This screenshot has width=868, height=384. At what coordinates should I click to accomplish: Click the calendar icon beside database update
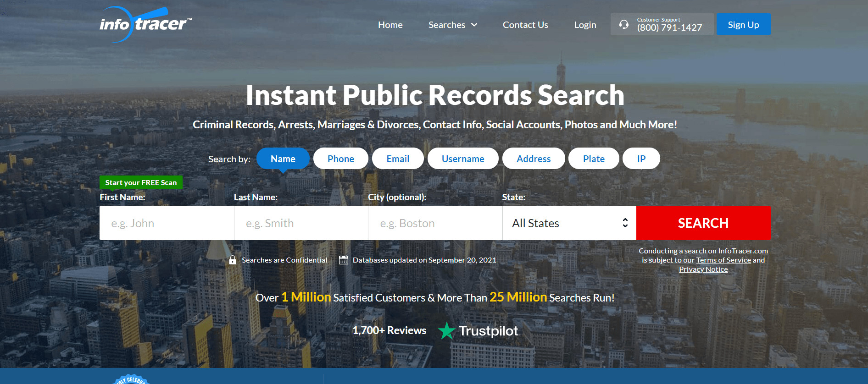(344, 260)
